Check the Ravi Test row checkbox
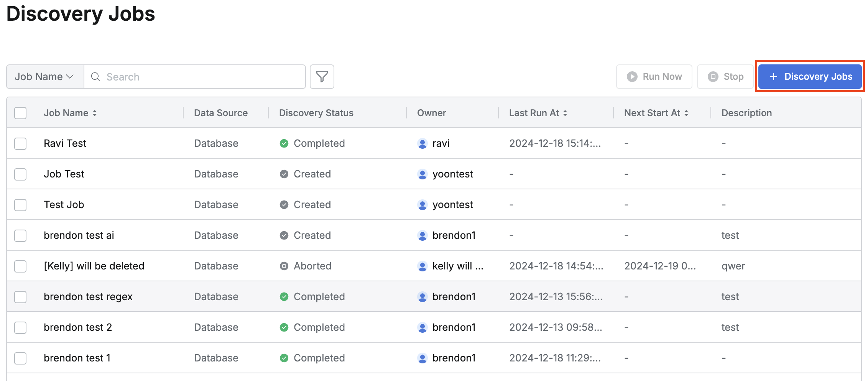Image resolution: width=868 pixels, height=381 pixels. coord(20,144)
